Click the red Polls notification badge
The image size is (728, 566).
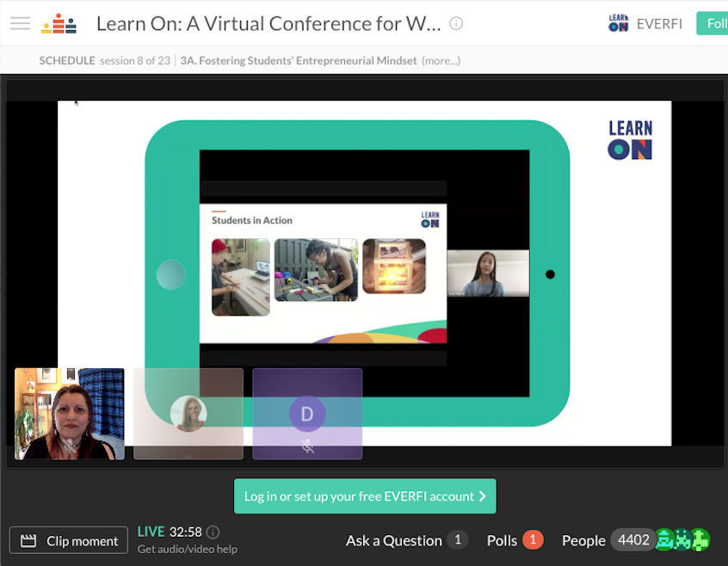533,539
